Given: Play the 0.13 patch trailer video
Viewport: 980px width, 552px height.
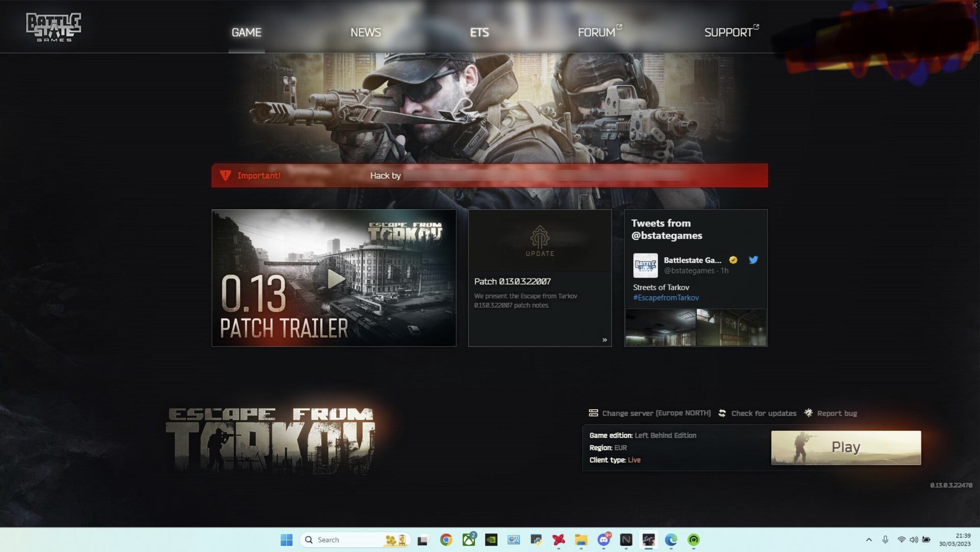Looking at the screenshot, I should (x=333, y=278).
